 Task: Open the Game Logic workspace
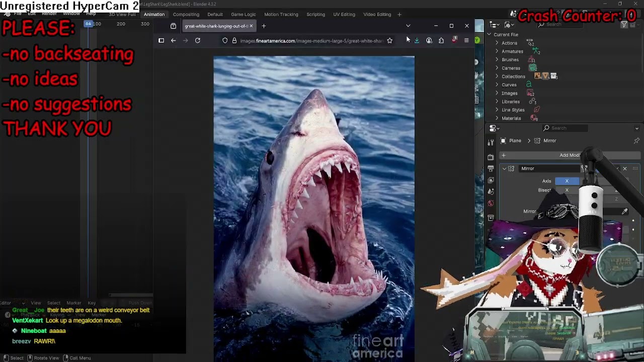point(244,15)
